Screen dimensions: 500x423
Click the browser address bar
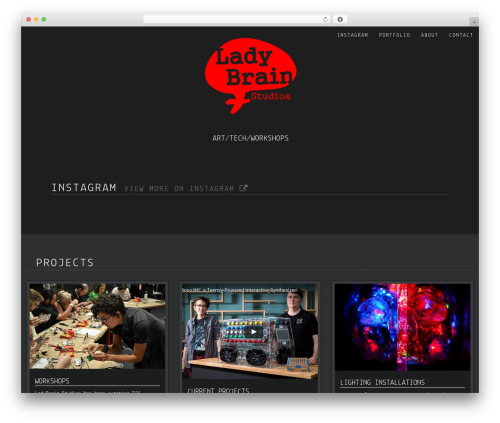pos(236,19)
